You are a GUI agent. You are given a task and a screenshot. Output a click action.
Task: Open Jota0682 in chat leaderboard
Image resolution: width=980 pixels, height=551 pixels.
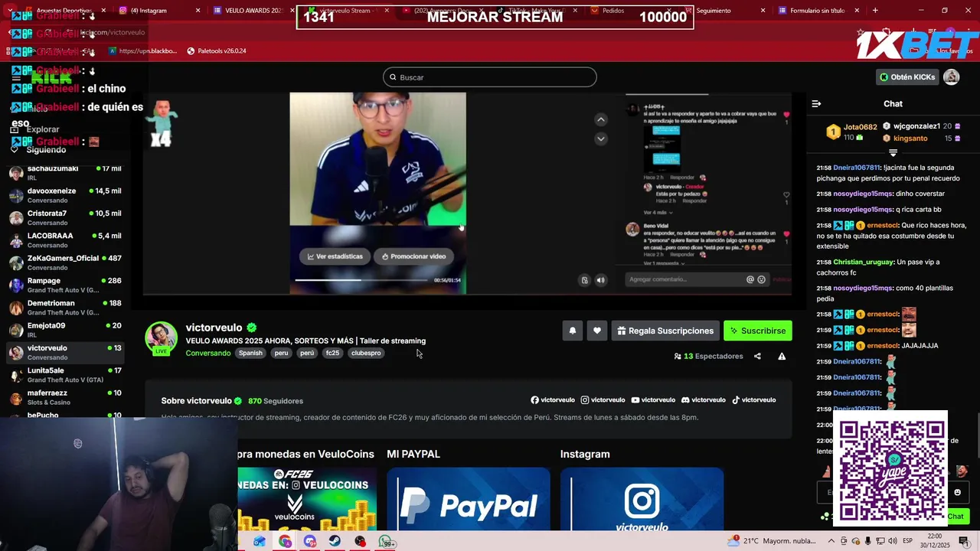coord(852,132)
